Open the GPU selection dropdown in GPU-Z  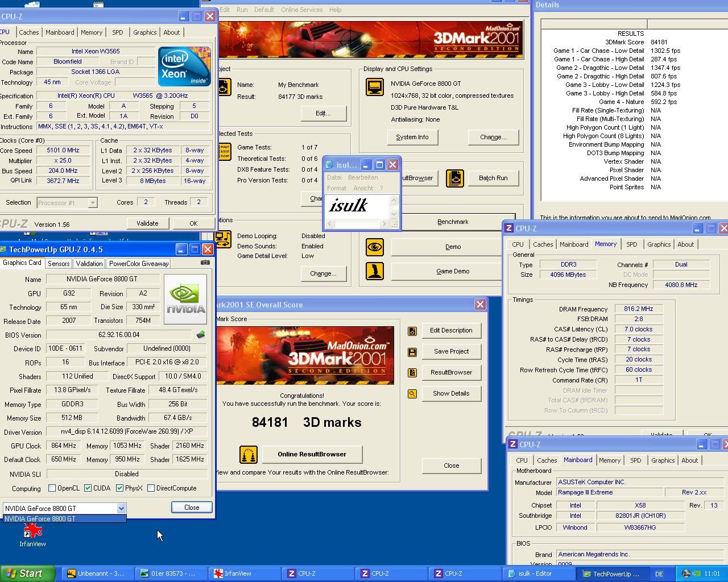[x=121, y=509]
